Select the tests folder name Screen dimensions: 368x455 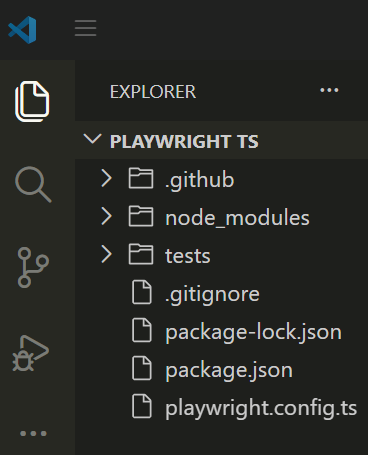[x=188, y=256]
